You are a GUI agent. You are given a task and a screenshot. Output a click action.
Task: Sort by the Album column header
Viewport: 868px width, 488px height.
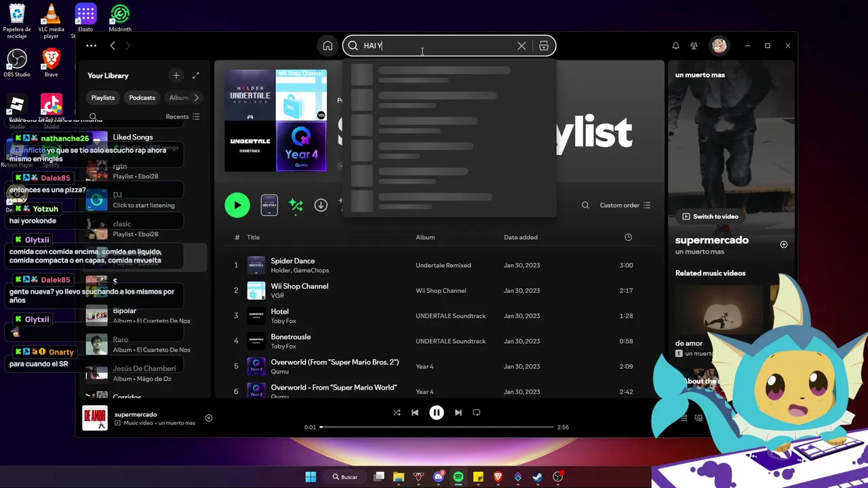[x=425, y=237]
